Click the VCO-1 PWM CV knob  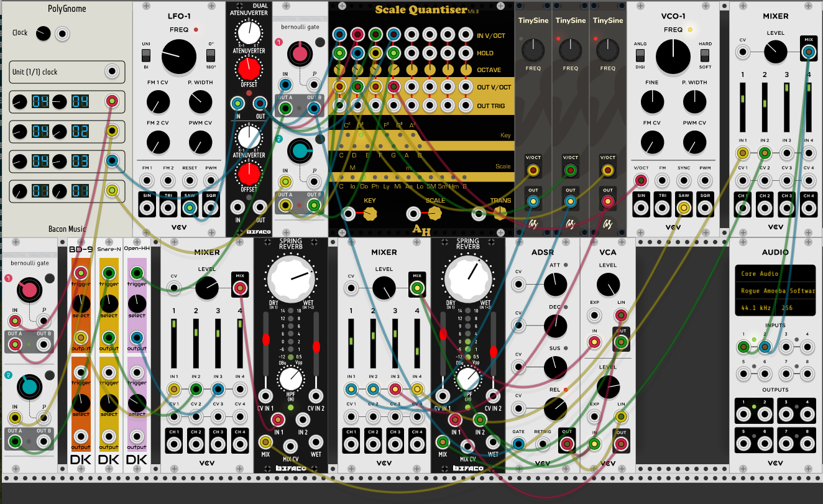click(x=694, y=143)
